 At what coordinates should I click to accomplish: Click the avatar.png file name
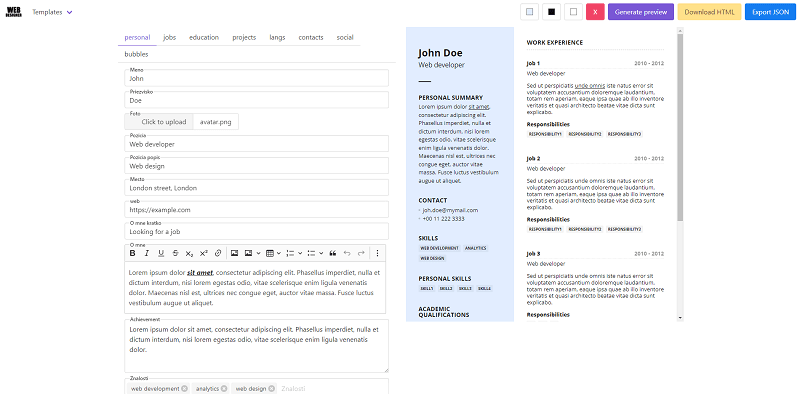[x=216, y=122]
